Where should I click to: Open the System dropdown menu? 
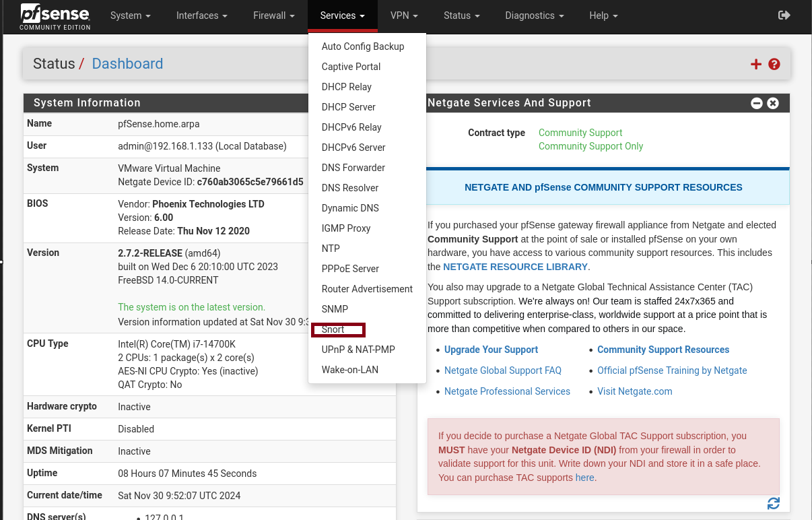[131, 15]
